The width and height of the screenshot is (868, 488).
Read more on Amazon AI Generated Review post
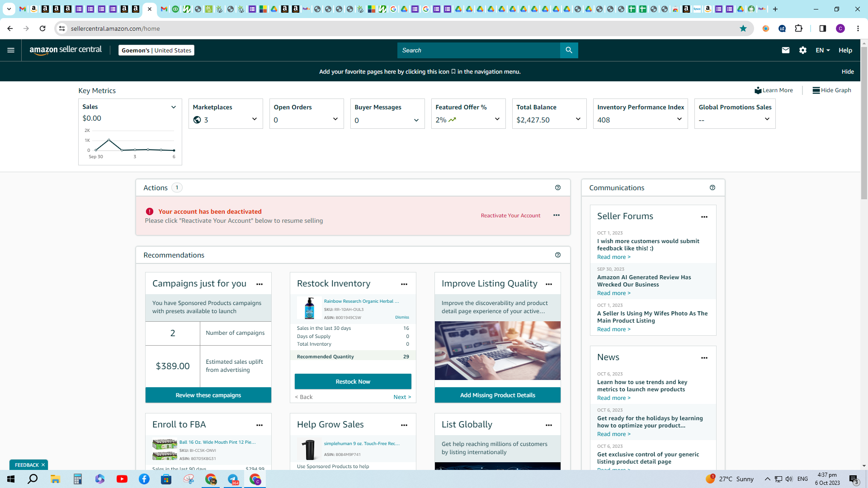tap(613, 293)
